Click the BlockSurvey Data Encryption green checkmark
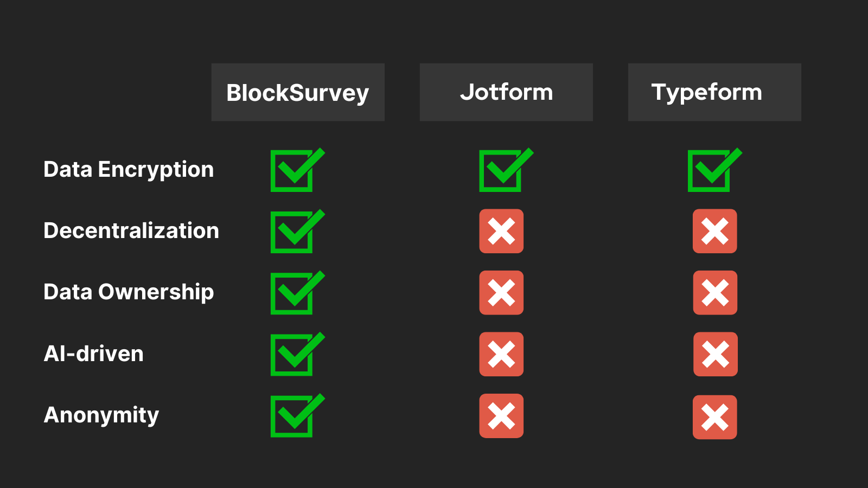868x488 pixels. pos(297,170)
